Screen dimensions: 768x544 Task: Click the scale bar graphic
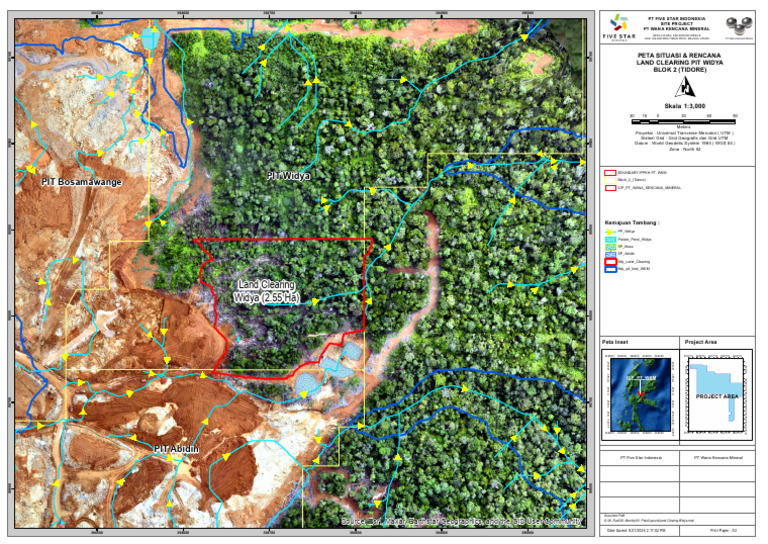684,121
